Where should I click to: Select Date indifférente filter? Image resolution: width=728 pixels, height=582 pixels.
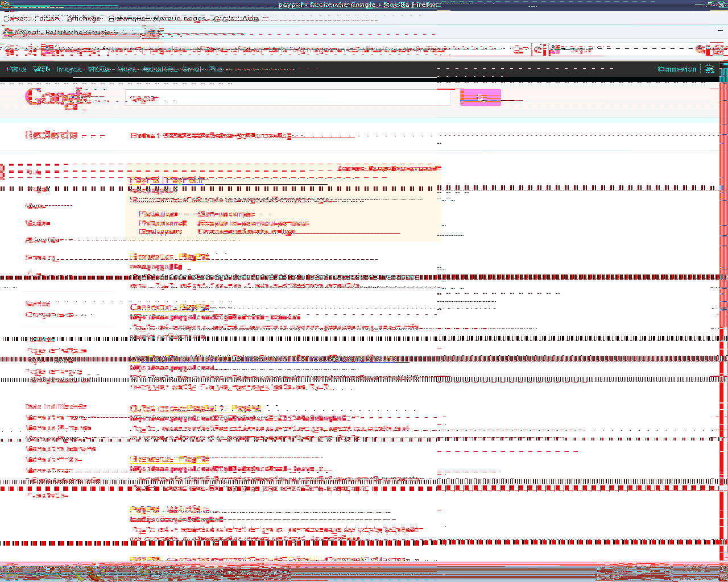tap(56, 407)
